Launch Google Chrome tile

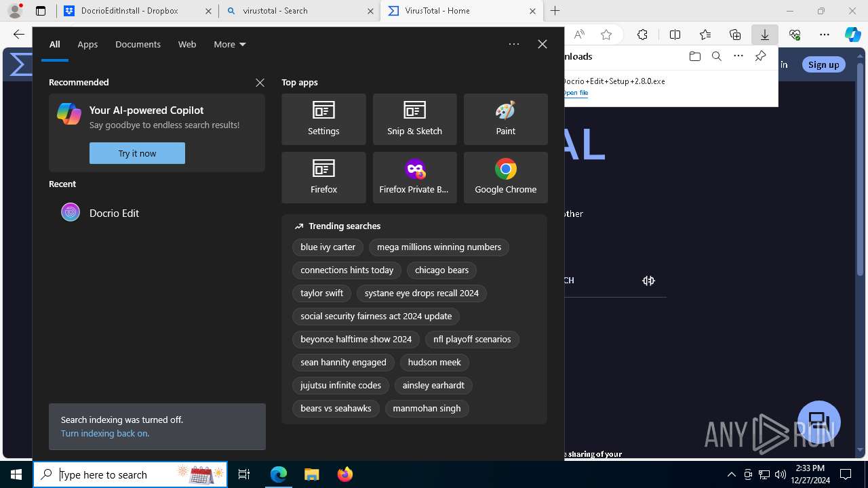tap(505, 178)
